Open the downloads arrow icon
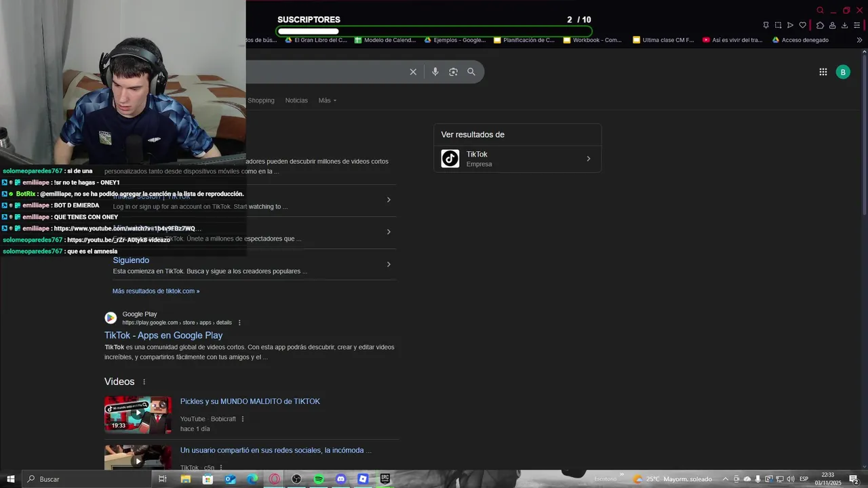 (x=844, y=25)
